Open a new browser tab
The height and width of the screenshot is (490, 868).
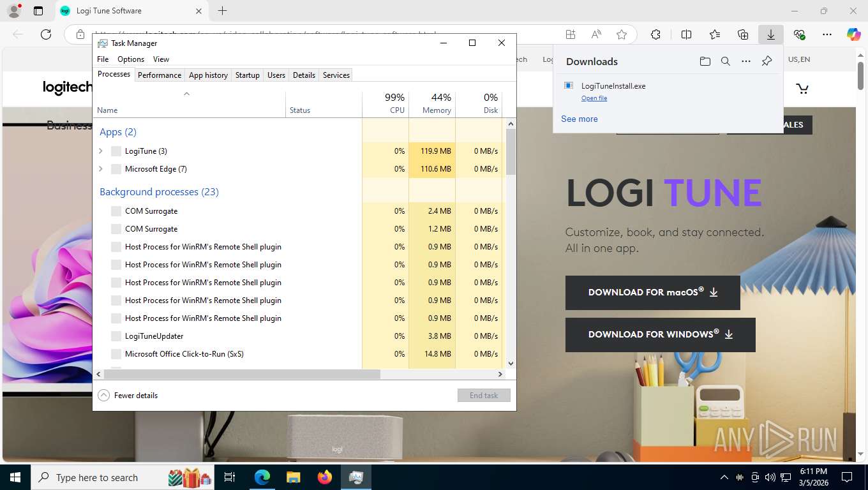222,11
